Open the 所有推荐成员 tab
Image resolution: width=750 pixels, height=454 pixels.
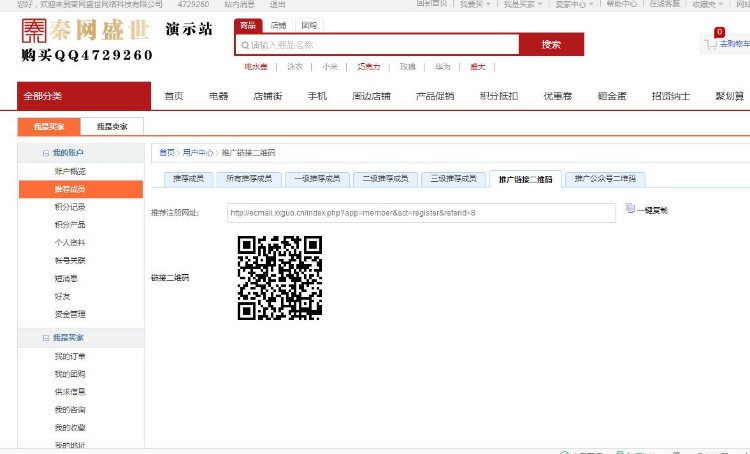(249, 179)
